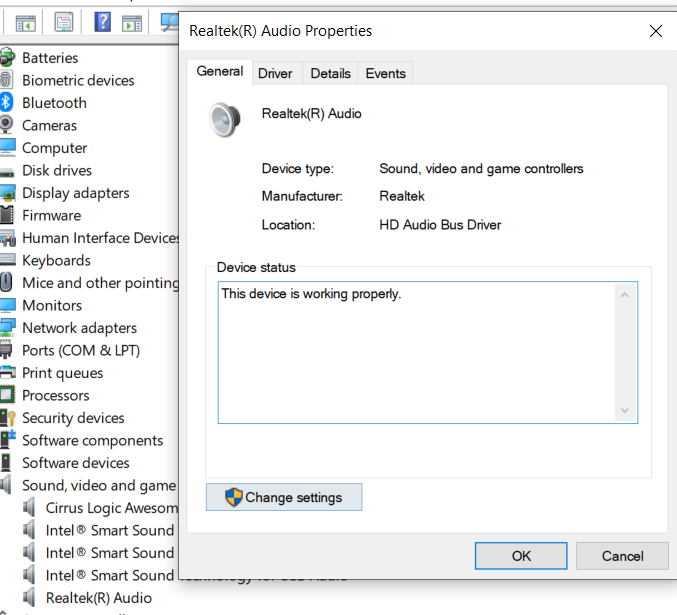Click the Display adapters icon

[8, 193]
